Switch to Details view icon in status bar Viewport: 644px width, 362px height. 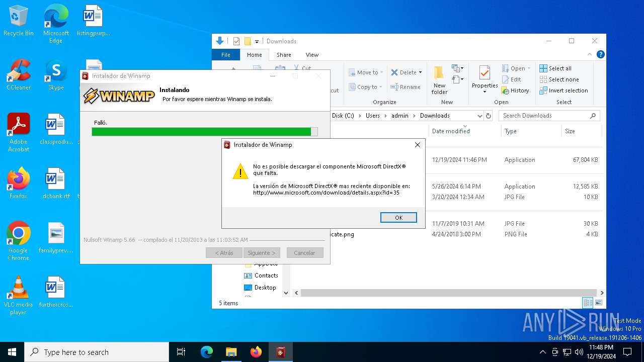coord(588,303)
